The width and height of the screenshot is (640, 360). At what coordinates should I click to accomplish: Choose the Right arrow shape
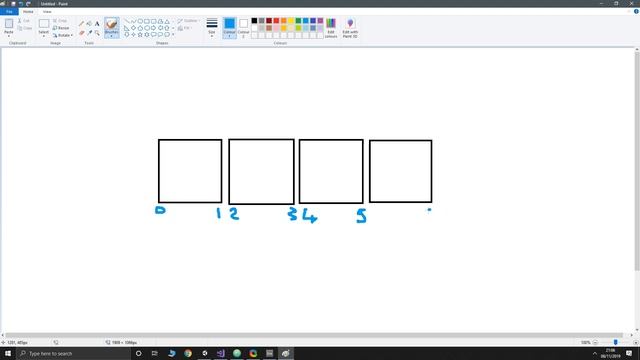pos(153,28)
